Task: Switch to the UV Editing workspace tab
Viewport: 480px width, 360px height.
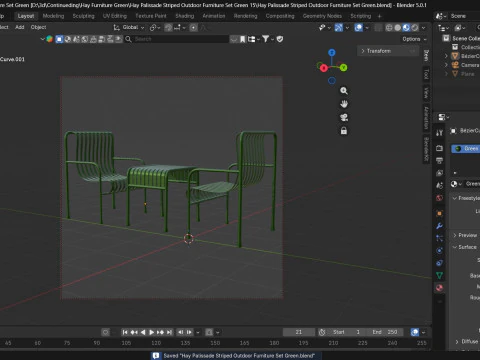Action: tap(115, 16)
